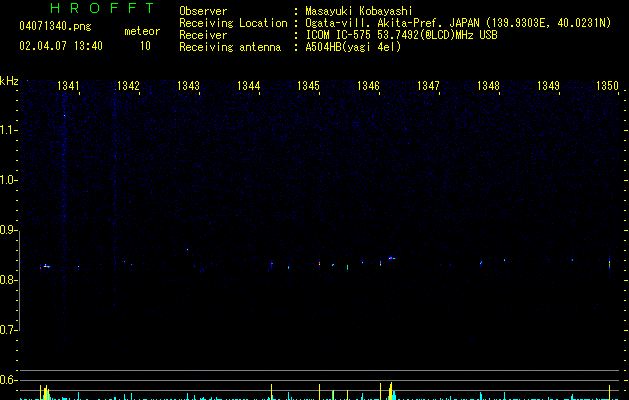Click the A504HB(yagi 4el) antenna text
Viewport: 629px width, 400px height.
pyautogui.click(x=353, y=47)
